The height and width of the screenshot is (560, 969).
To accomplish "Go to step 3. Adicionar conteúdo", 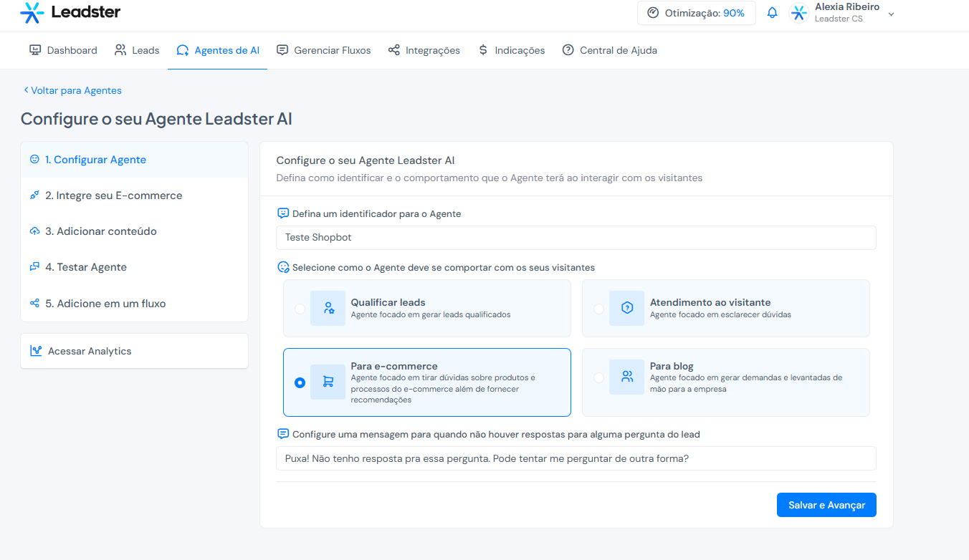I will 135,231.
